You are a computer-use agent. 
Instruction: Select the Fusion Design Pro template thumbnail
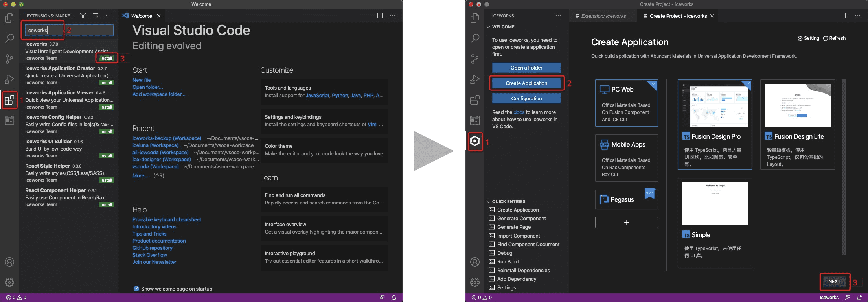(715, 105)
